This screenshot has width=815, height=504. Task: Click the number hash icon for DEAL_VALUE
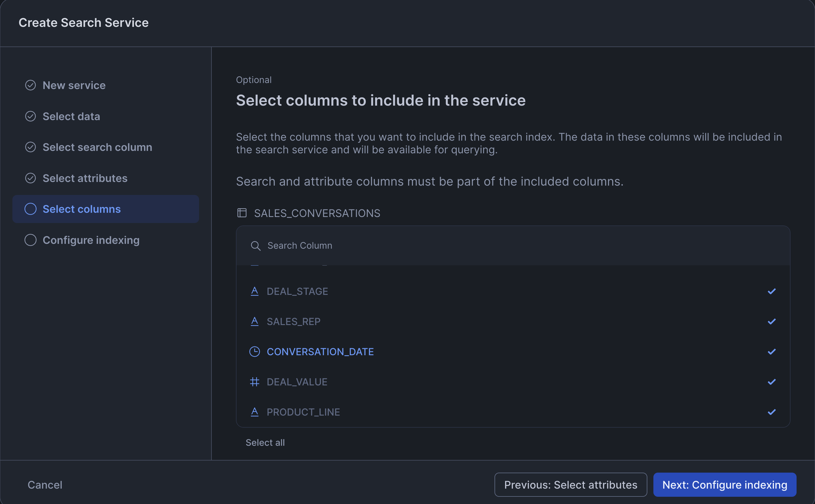(255, 382)
